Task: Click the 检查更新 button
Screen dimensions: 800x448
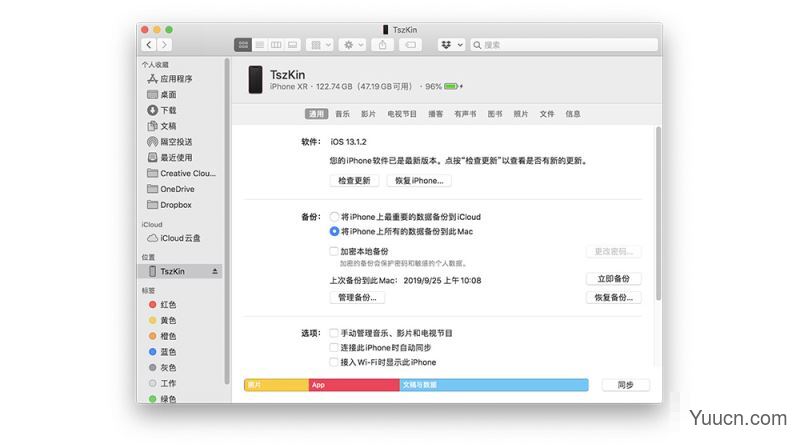Action: coord(354,181)
